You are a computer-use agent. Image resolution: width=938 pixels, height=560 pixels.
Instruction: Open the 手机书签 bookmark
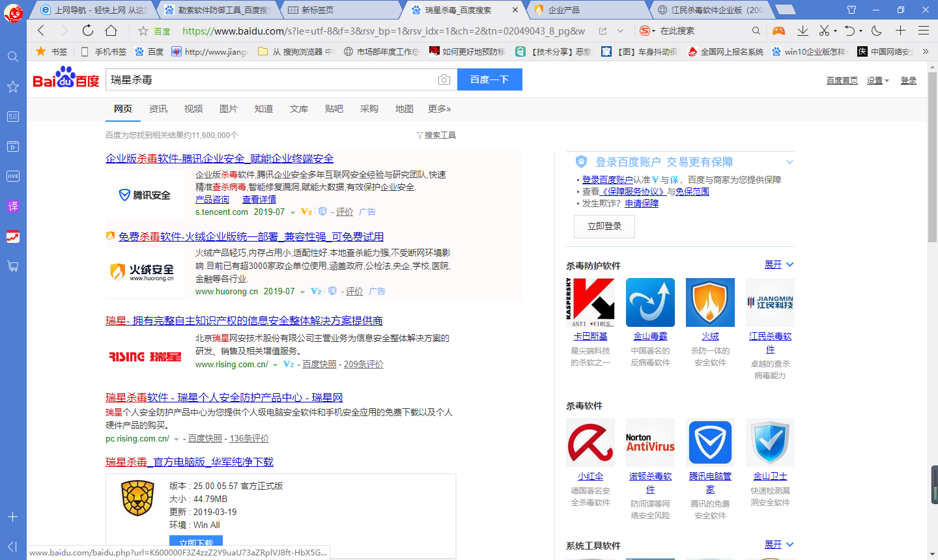pyautogui.click(x=104, y=51)
